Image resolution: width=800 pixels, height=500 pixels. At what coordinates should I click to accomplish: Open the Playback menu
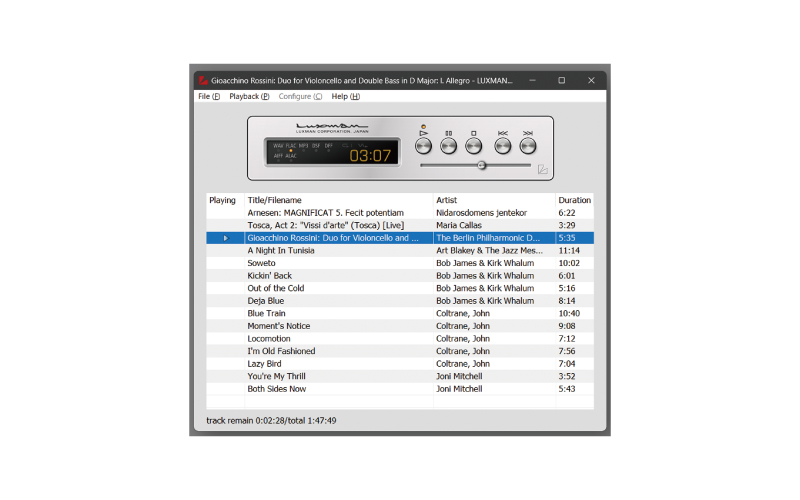click(x=249, y=97)
